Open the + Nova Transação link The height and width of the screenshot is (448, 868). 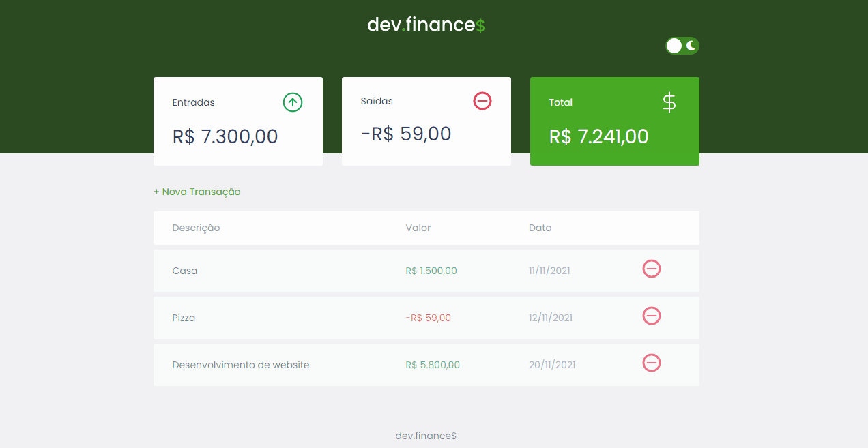(197, 192)
